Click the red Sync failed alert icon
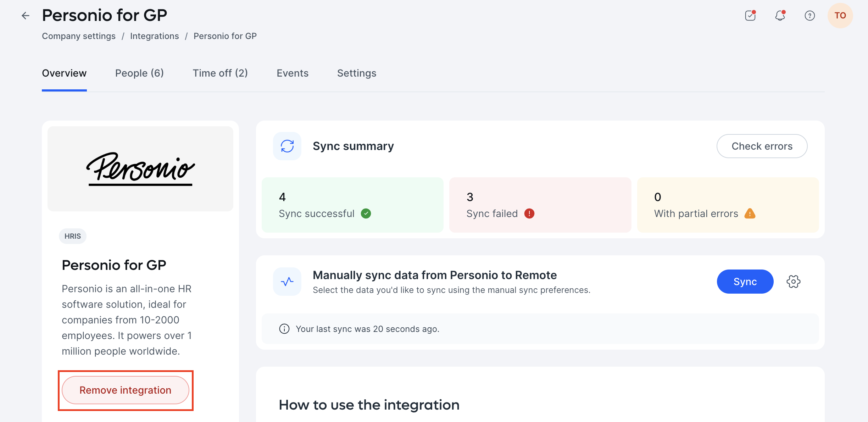This screenshot has width=868, height=422. tap(529, 213)
